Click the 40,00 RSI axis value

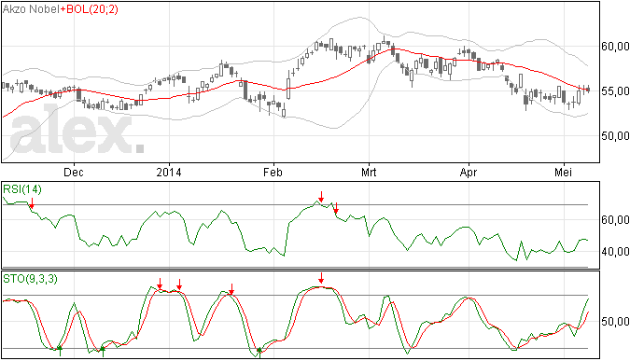616,252
